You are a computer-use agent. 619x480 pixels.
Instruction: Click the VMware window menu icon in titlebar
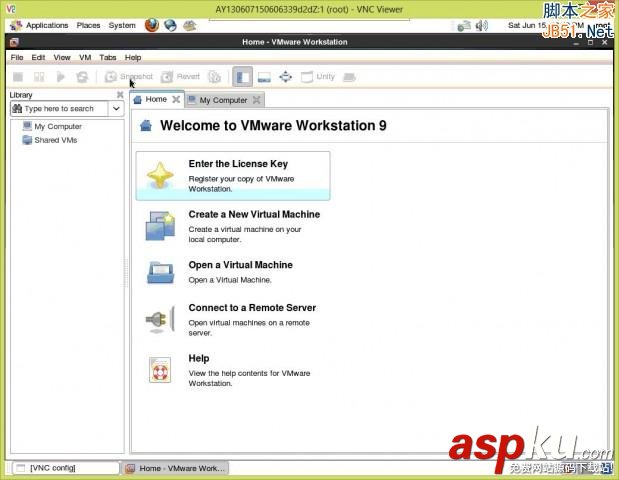[14, 42]
